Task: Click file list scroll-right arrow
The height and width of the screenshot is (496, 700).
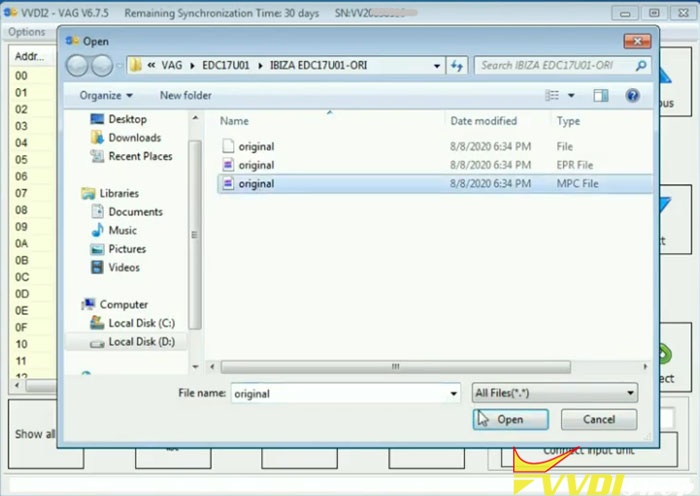Action: (645, 367)
